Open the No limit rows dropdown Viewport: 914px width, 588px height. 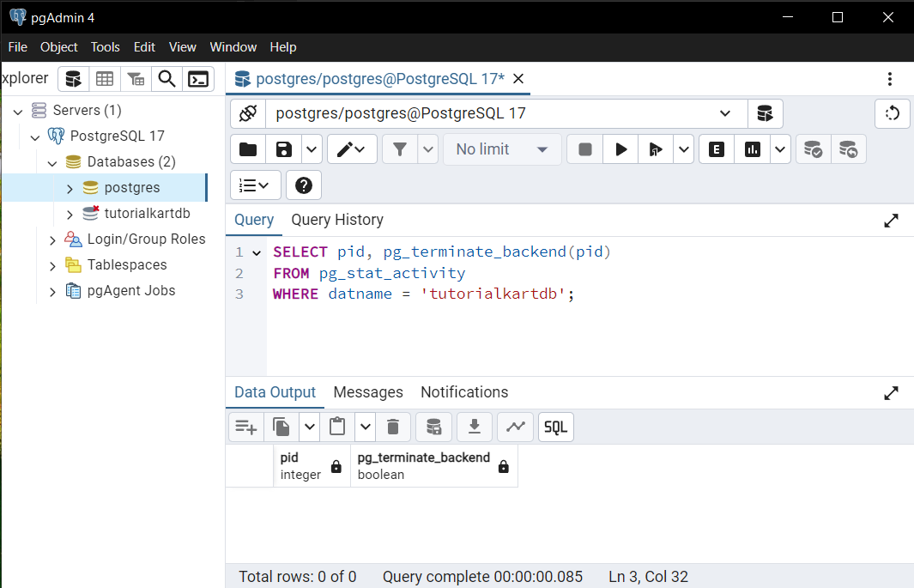click(x=502, y=149)
